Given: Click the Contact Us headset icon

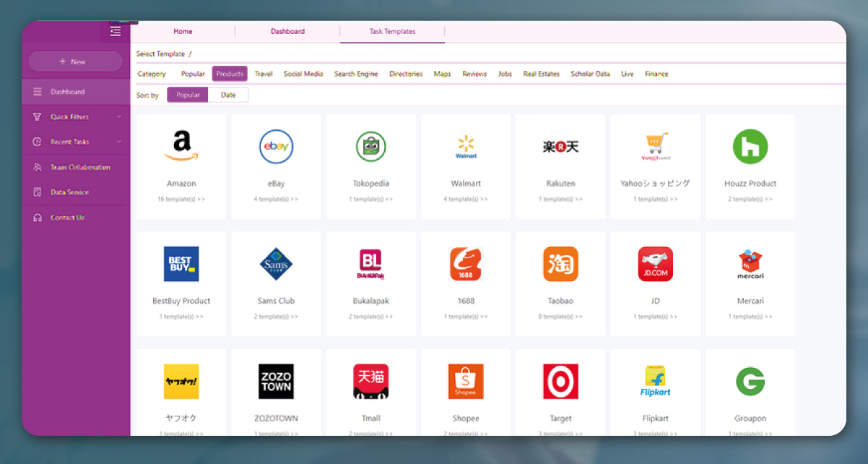Looking at the screenshot, I should tap(37, 218).
